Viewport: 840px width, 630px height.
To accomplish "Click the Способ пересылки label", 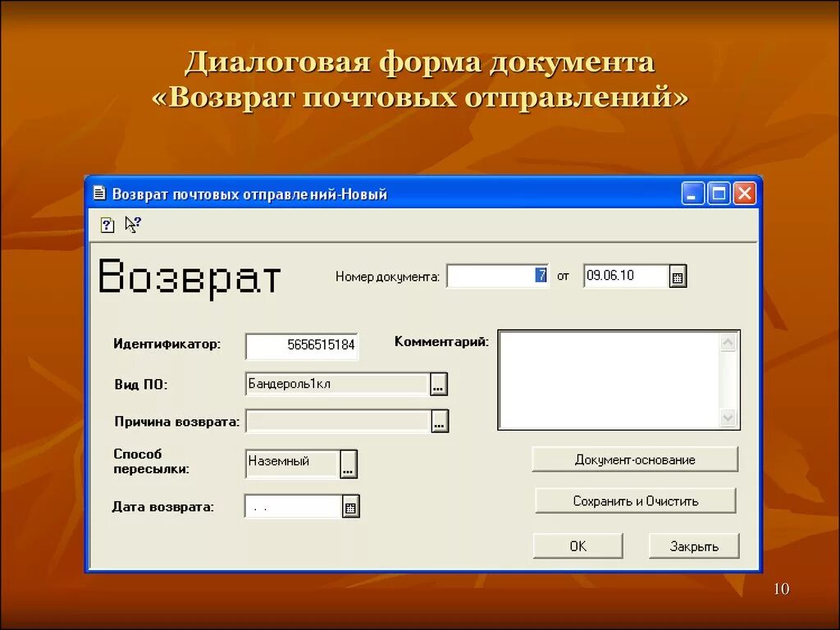I will pos(152,461).
